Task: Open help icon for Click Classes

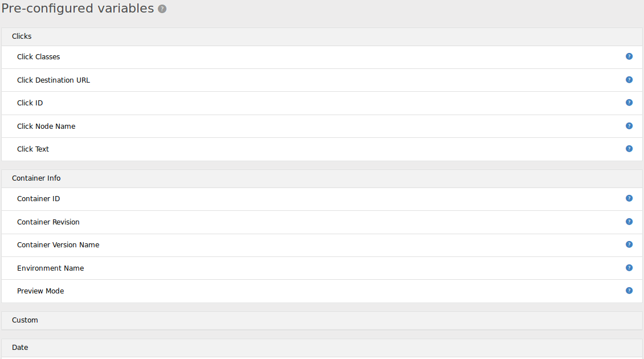Action: coord(629,56)
